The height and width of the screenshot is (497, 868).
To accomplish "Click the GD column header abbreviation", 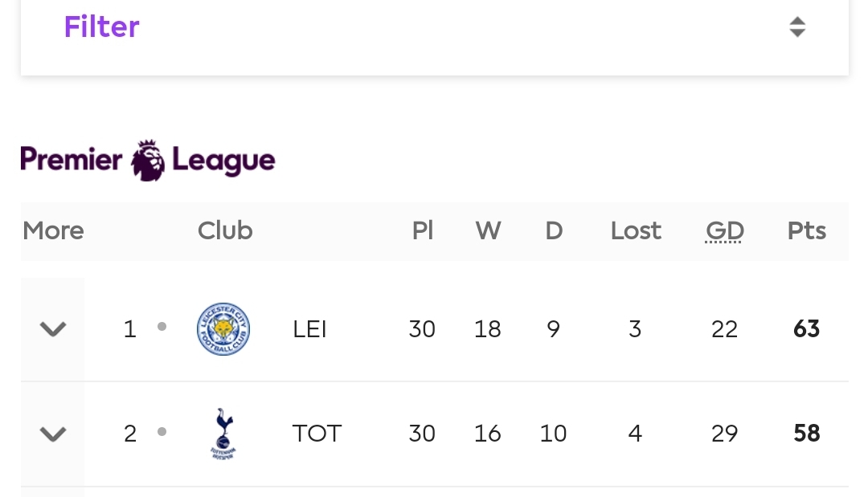I will 724,231.
